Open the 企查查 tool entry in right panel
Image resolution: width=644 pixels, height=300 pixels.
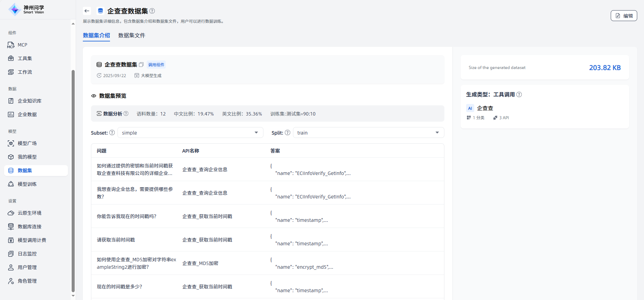485,108
